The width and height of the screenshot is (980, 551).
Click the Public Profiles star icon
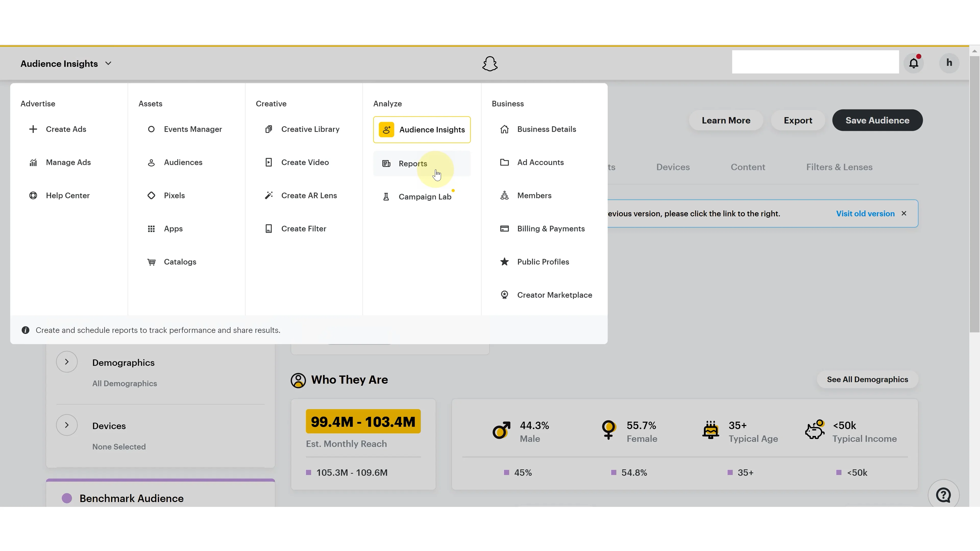coord(505,262)
